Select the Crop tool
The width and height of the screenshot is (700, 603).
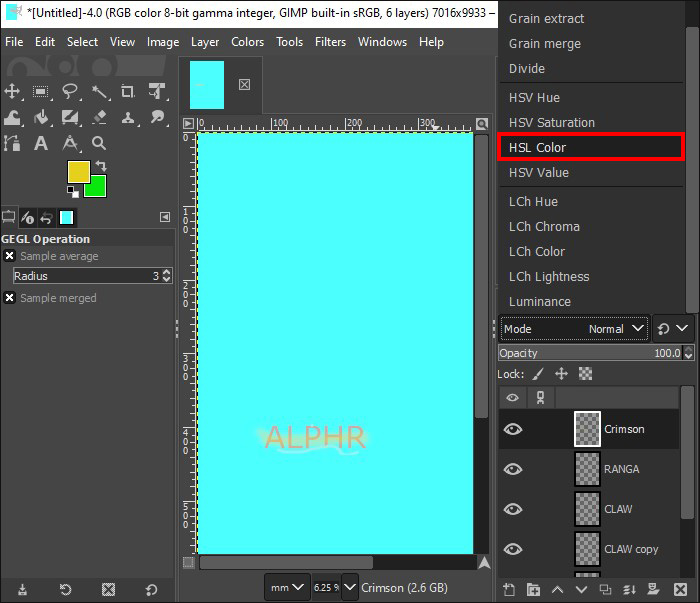[128, 91]
